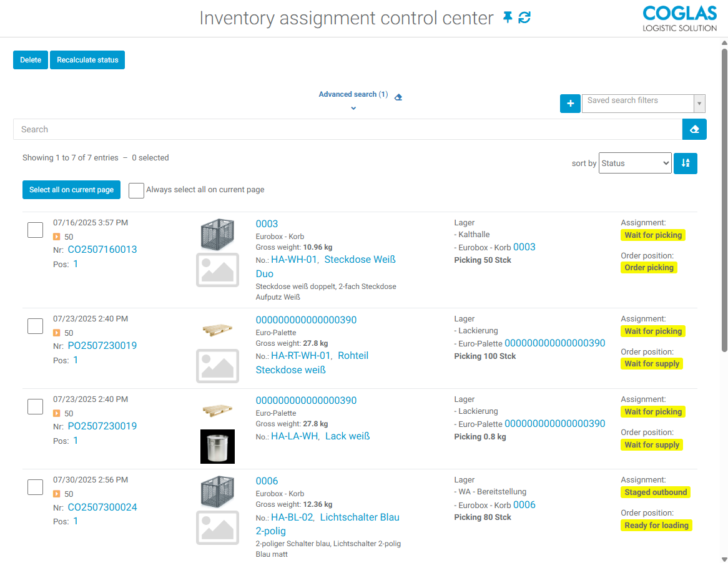
Task: Open the Saved search filters dropdown
Action: point(643,104)
